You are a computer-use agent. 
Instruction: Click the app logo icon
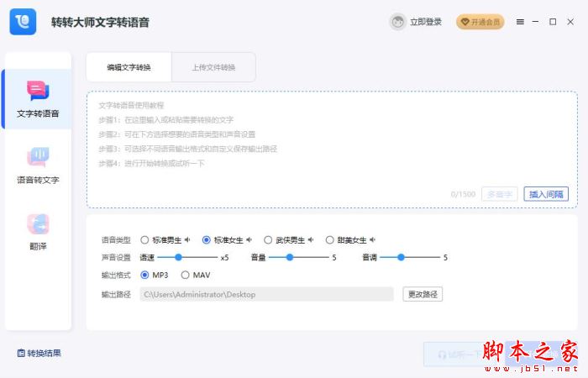click(23, 22)
